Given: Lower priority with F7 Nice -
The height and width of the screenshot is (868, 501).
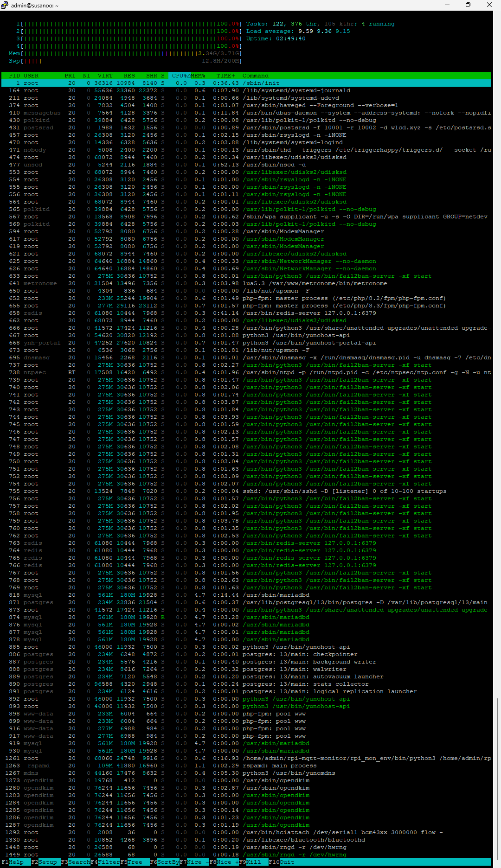Looking at the screenshot, I should click(x=194, y=862).
